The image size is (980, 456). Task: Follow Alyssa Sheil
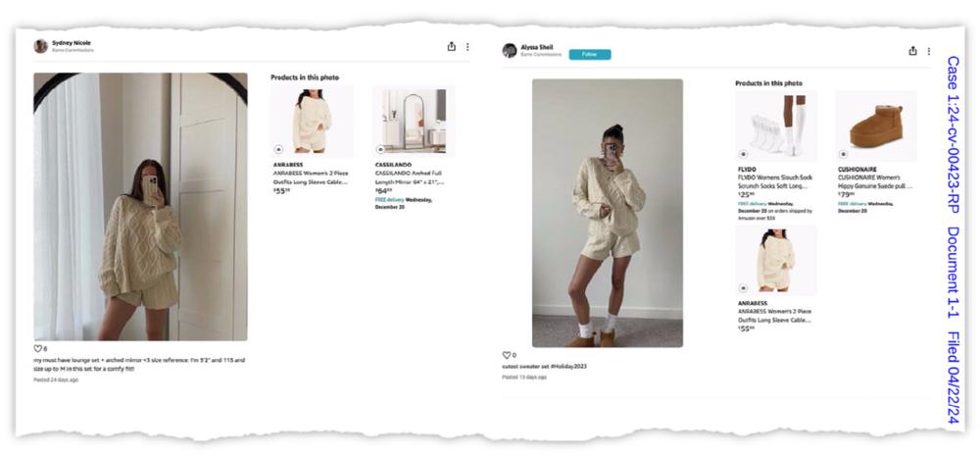(589, 54)
